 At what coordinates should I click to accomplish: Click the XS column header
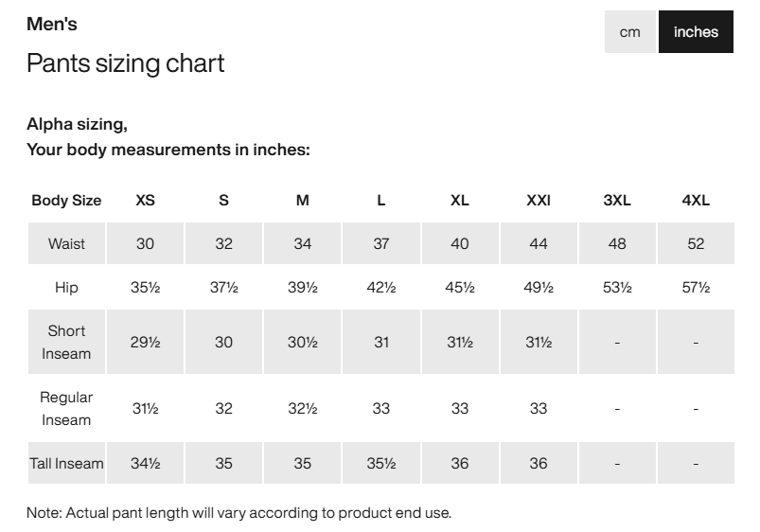(145, 200)
